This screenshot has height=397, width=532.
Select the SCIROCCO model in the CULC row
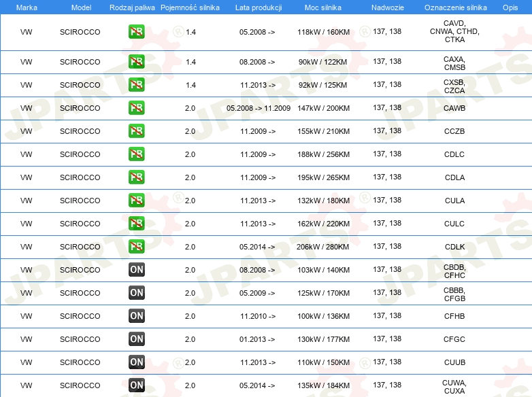80,224
